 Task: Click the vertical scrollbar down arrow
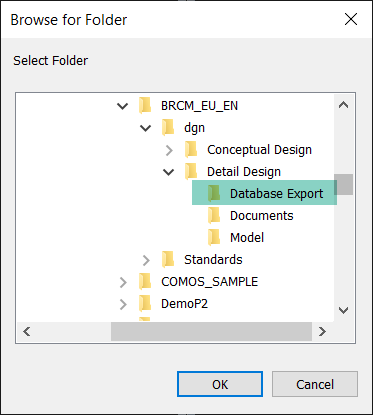343,310
